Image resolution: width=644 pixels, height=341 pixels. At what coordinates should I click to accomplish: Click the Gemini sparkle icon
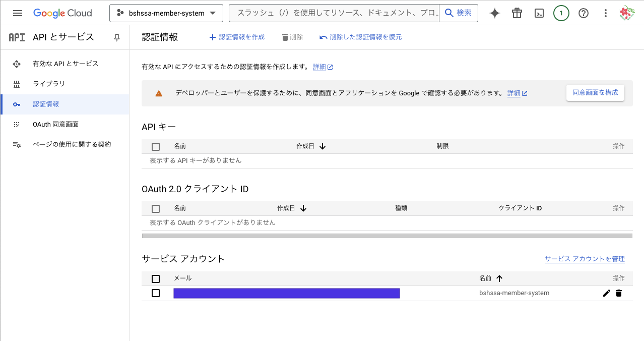tap(494, 14)
